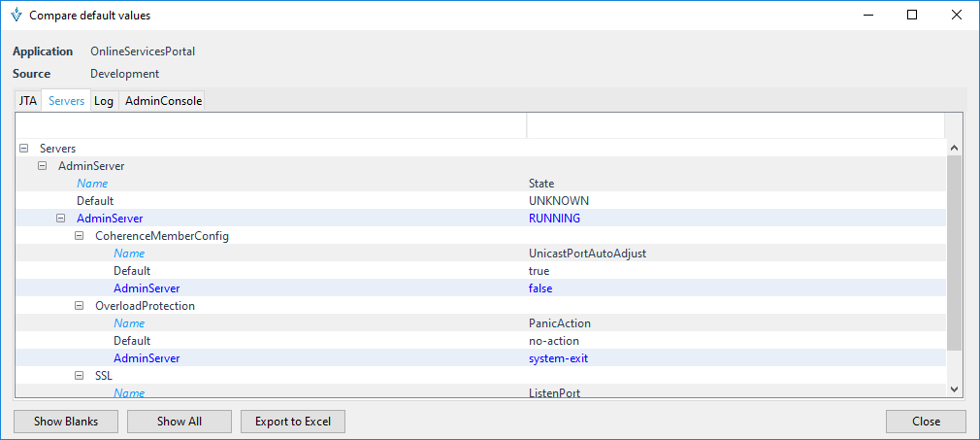Collapse the SSL tree node
The width and height of the screenshot is (980, 440).
click(x=80, y=376)
